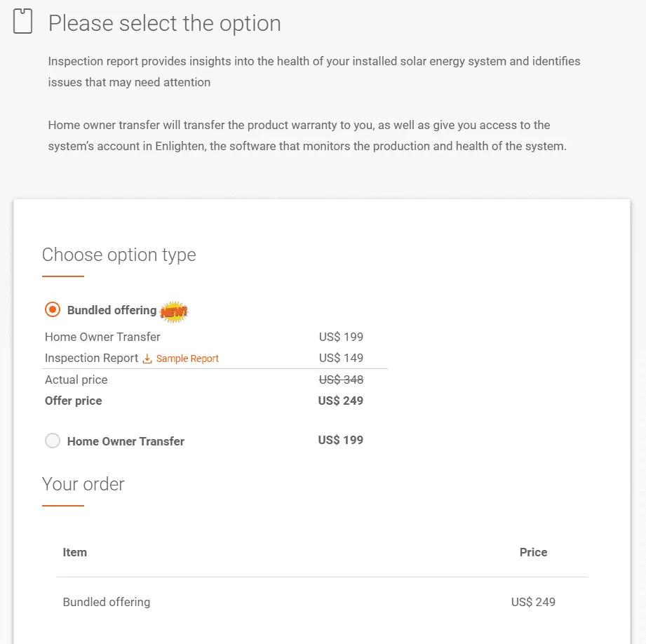Viewport: 646px width, 644px height.
Task: Click the Please select the option title
Action: pyautogui.click(x=165, y=23)
